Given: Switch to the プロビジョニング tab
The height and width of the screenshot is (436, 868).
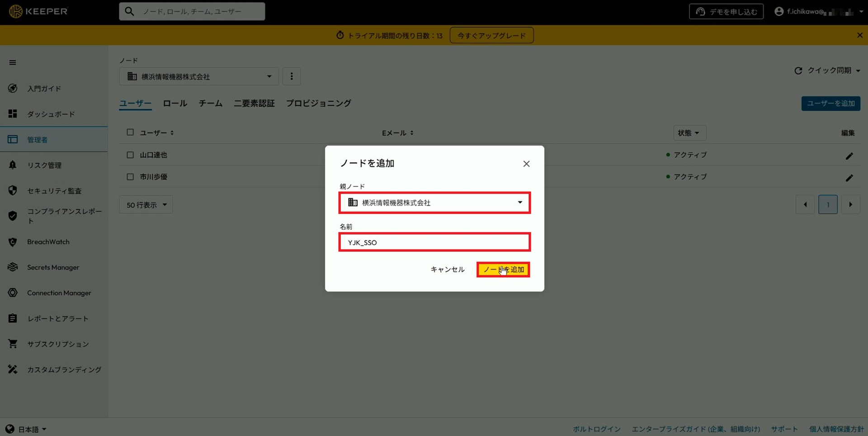Looking at the screenshot, I should [318, 103].
